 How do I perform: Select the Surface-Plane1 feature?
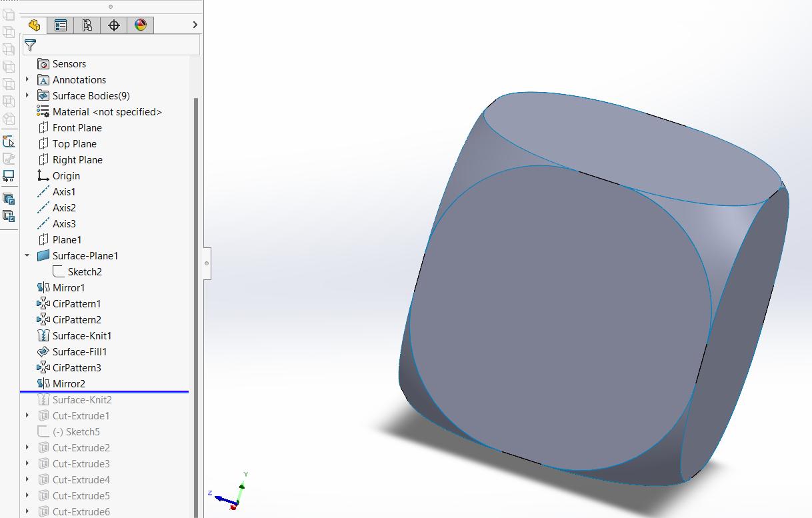78,256
